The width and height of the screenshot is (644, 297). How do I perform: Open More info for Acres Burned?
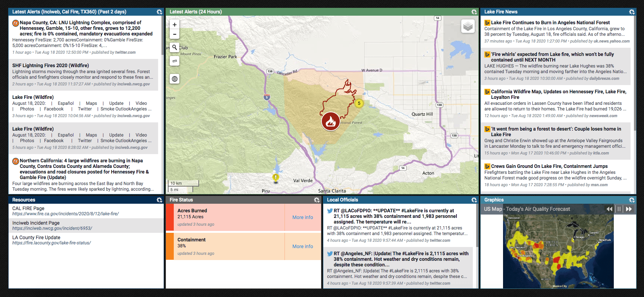tap(302, 217)
